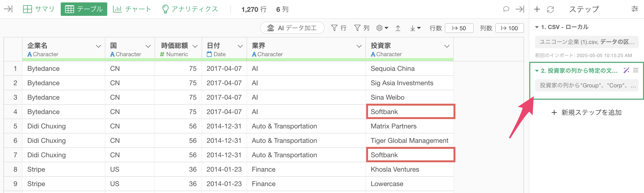Click the 行数 50 input field
Viewport: 644px width, 193px height.
[x=459, y=28]
